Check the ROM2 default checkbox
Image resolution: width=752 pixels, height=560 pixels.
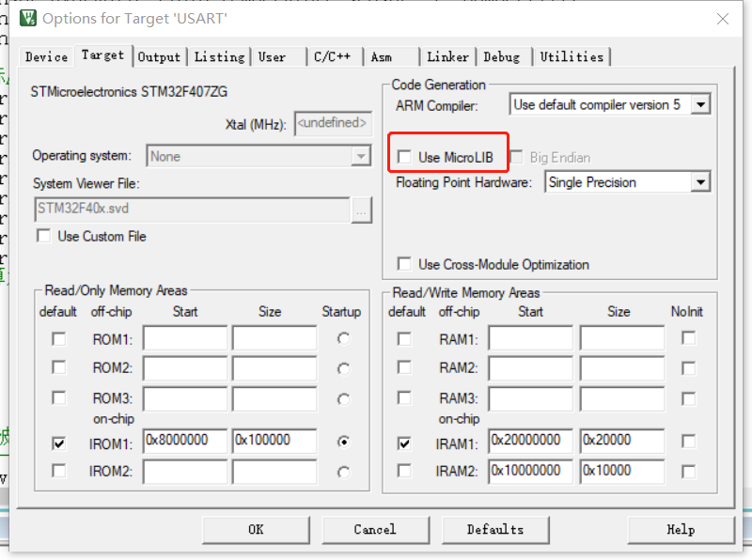click(59, 367)
